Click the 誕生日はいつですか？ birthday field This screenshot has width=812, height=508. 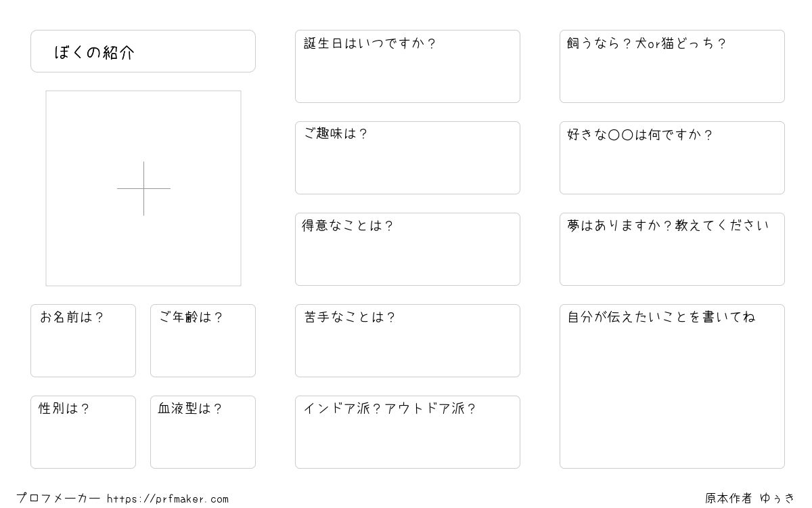407,66
